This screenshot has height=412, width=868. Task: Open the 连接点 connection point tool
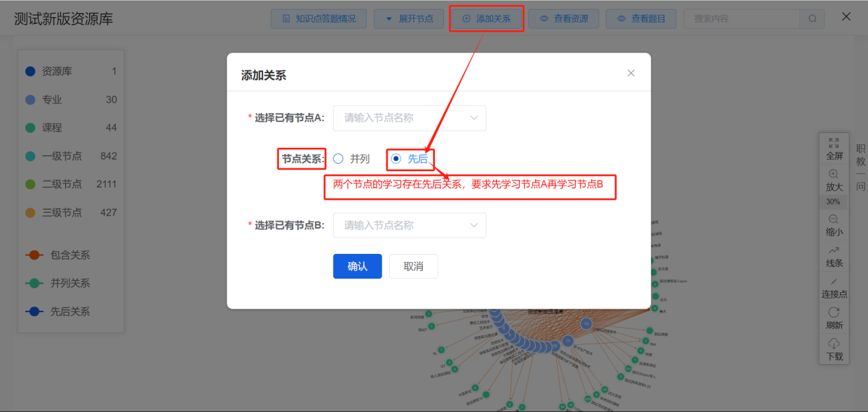pyautogui.click(x=833, y=287)
